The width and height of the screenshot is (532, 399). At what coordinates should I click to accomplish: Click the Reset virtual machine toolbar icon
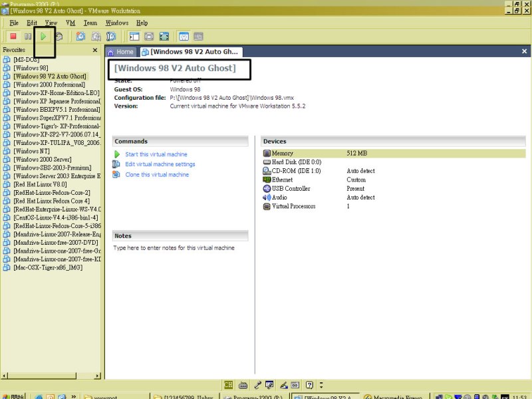[59, 36]
